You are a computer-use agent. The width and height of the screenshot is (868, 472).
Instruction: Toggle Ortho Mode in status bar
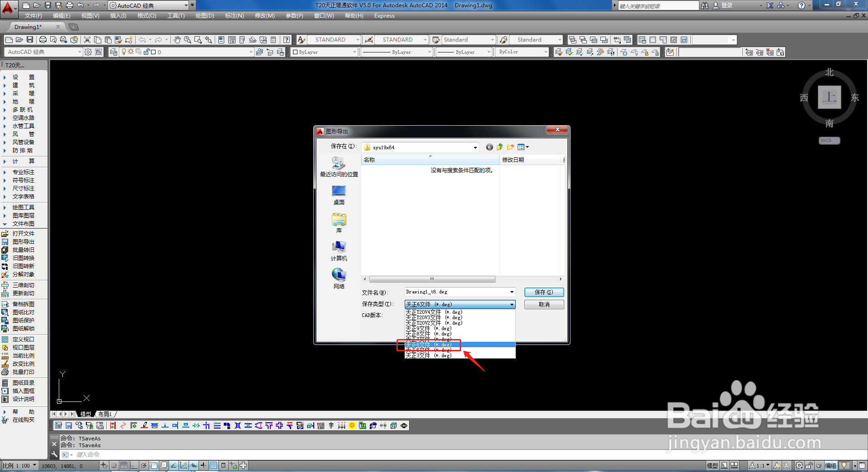pos(134,466)
